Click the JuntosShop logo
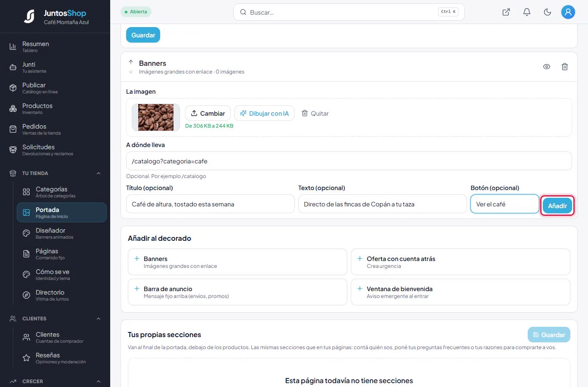The width and height of the screenshot is (588, 387). click(x=56, y=16)
